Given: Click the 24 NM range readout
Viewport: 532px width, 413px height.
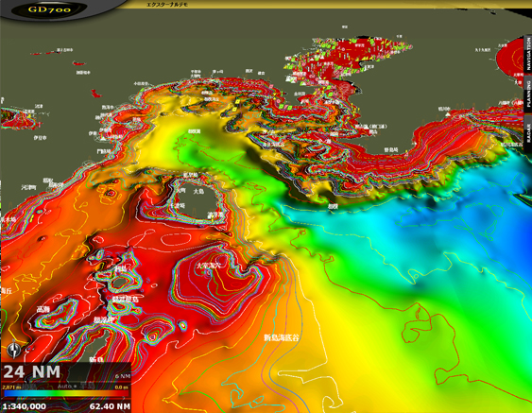Looking at the screenshot, I should [x=31, y=371].
